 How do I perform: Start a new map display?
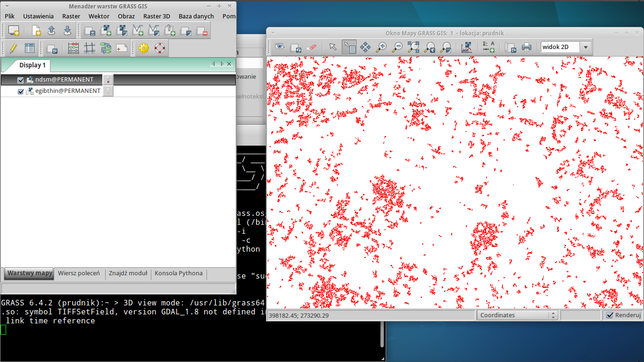pos(14,31)
